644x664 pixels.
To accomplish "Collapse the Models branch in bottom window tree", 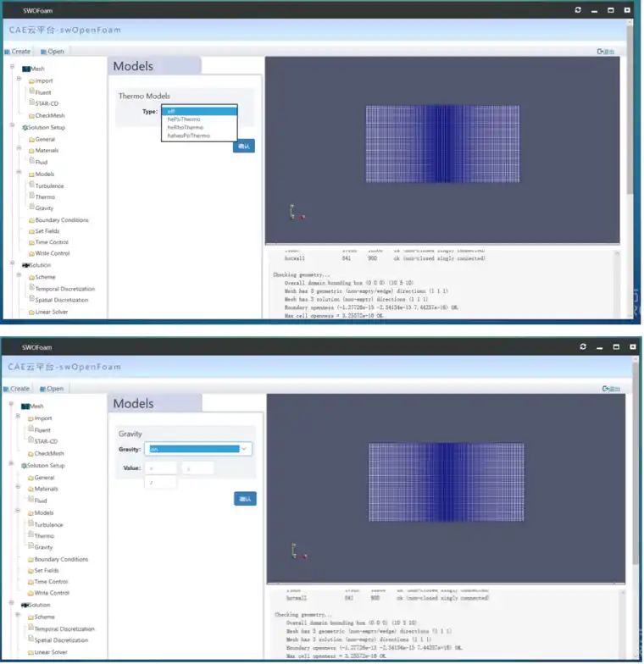I will 19,510.
